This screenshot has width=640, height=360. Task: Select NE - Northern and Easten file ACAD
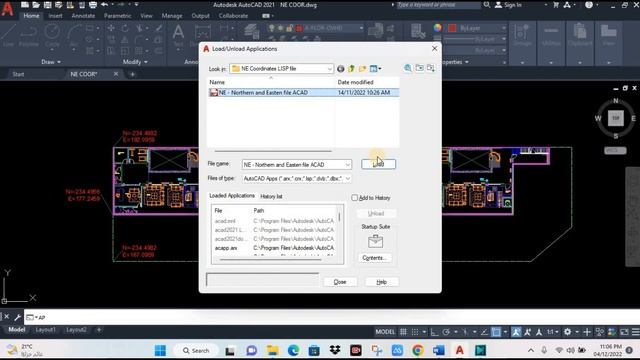(x=303, y=93)
